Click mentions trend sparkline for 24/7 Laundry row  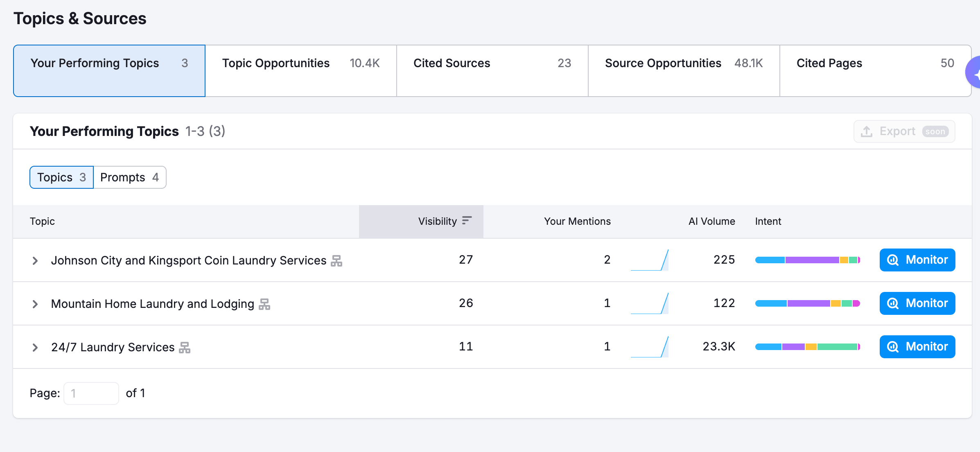tap(650, 347)
